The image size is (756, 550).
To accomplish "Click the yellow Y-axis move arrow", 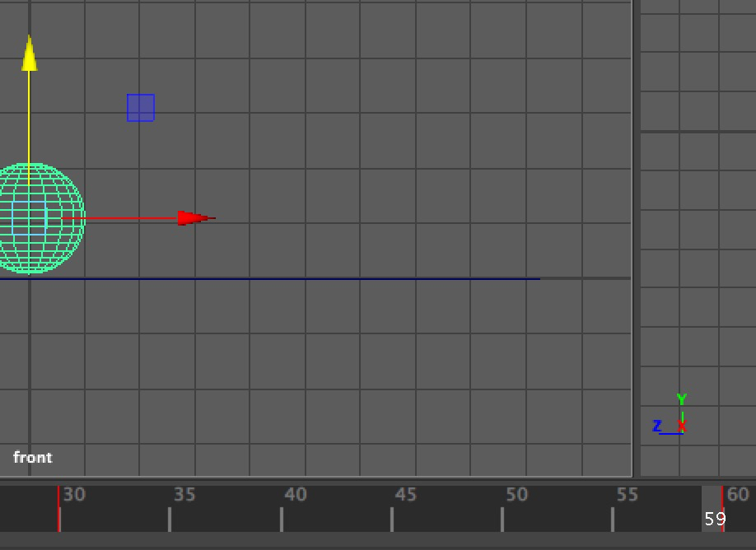I will 30,54.
